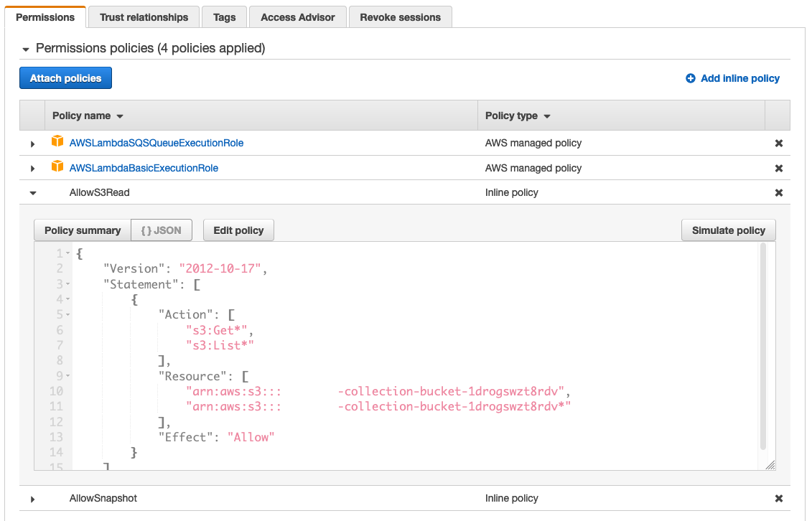
Task: Click the orange box icon for AWSLambdaBasicExecutionRole
Action: 57,166
